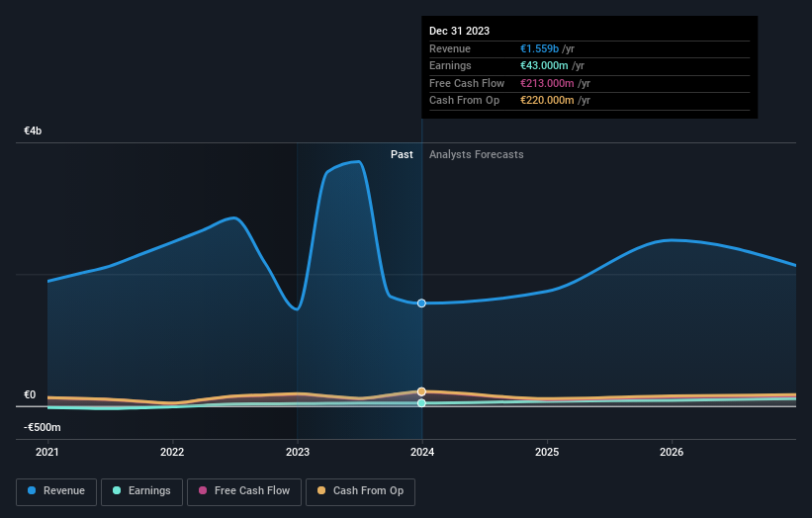Click the €43.000m earnings value in tooltip
Screen dimensions: 812x518
544,65
